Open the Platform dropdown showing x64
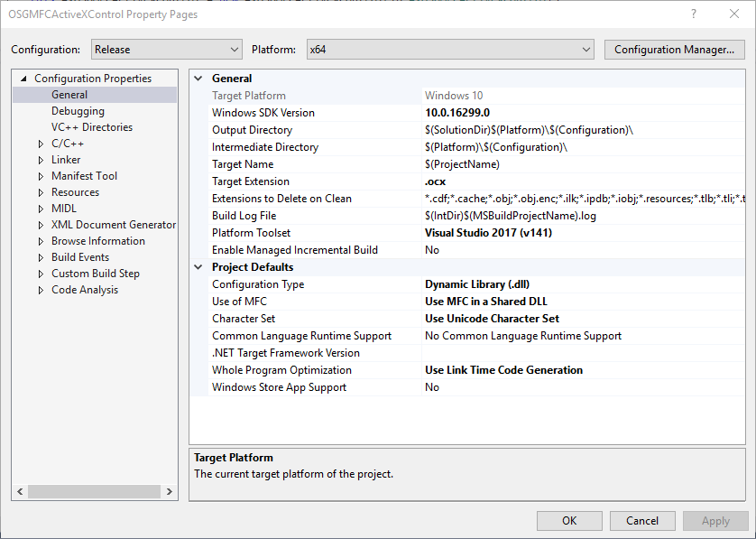 coord(586,49)
